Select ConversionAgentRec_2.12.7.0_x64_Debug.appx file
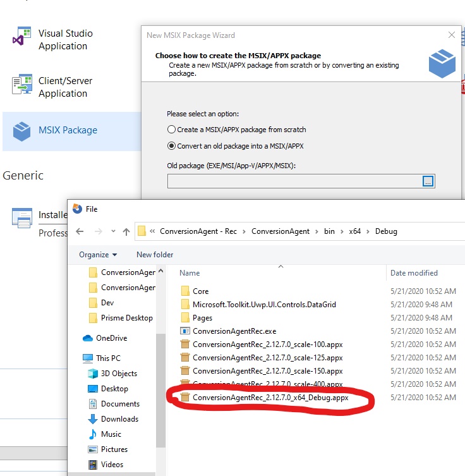 (270, 398)
